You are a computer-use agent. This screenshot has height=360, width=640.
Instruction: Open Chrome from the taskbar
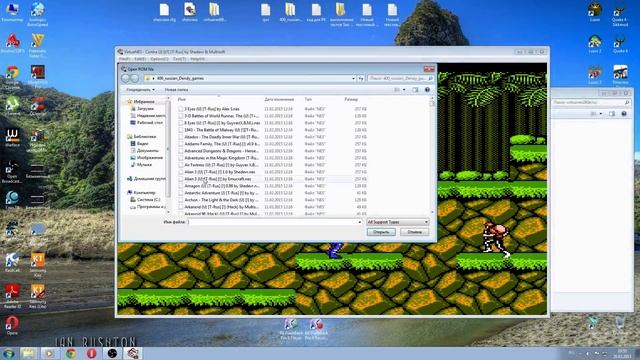pyautogui.click(x=71, y=353)
